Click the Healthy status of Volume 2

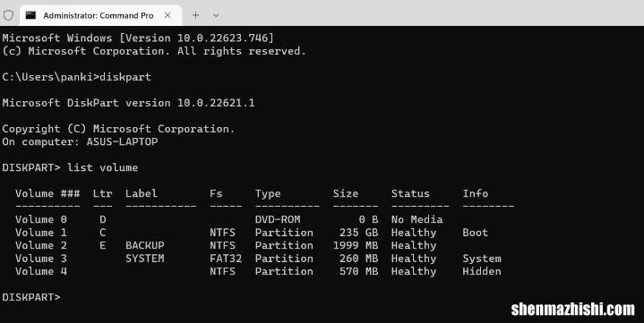point(414,245)
